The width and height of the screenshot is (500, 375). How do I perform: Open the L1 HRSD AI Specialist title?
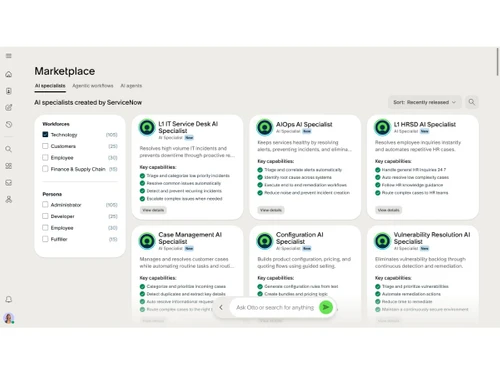tap(424, 124)
